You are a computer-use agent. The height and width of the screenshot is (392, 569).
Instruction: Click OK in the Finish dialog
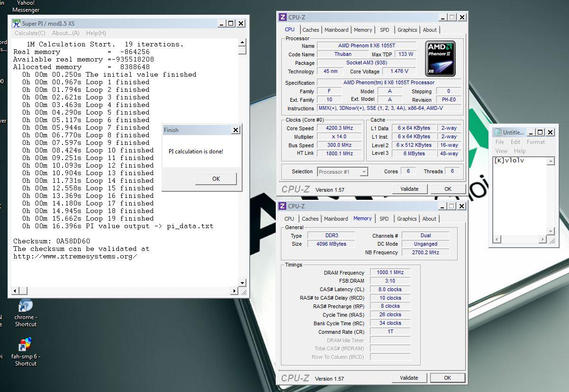pos(216,178)
